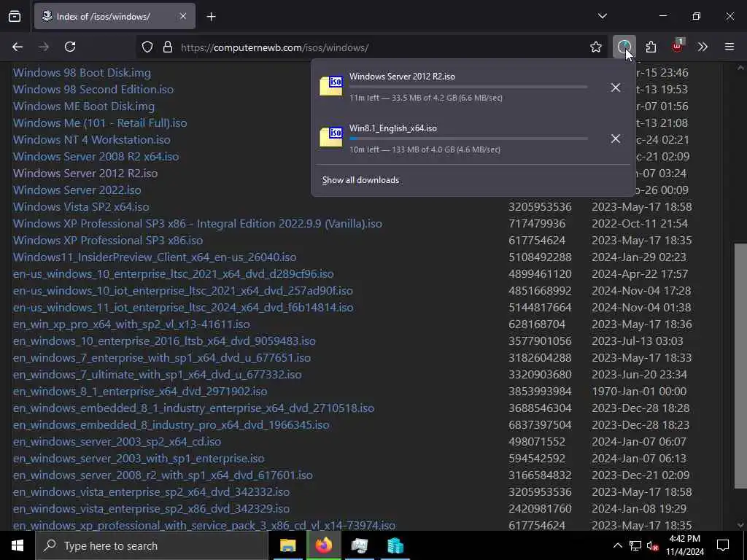Cancel the Windows Server 2012 R2.iso download
The width and height of the screenshot is (747, 560).
coord(616,87)
